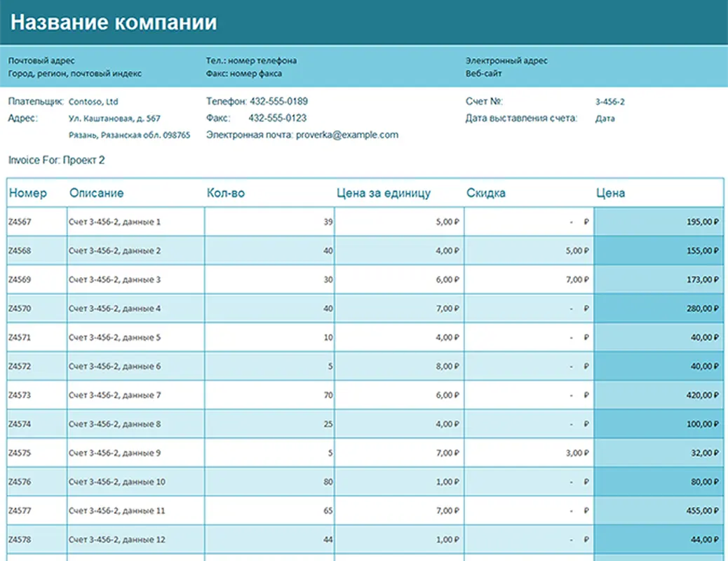The height and width of the screenshot is (561, 728).
Task: Click the Invoice For: Проект 2 label
Action: [x=54, y=159]
